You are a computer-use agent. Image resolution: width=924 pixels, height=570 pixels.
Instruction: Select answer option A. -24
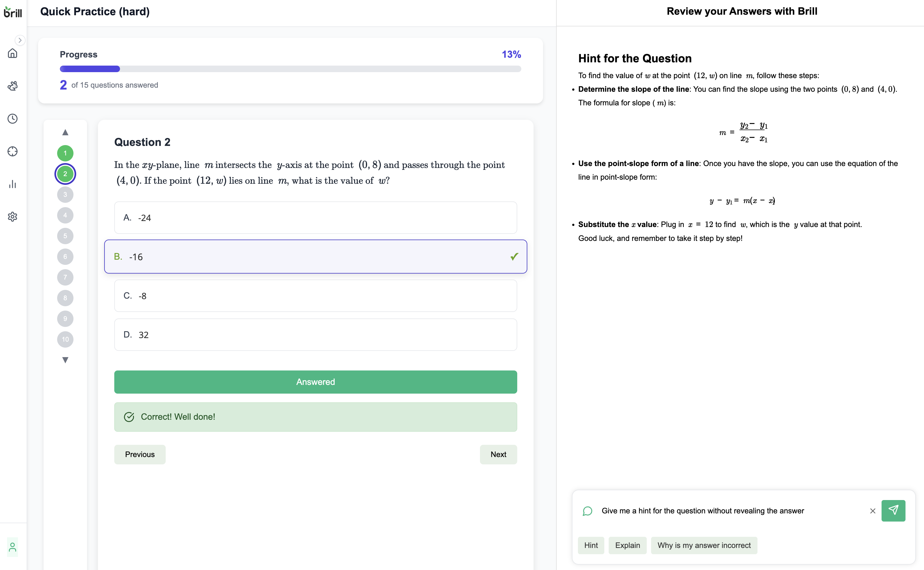pos(315,217)
